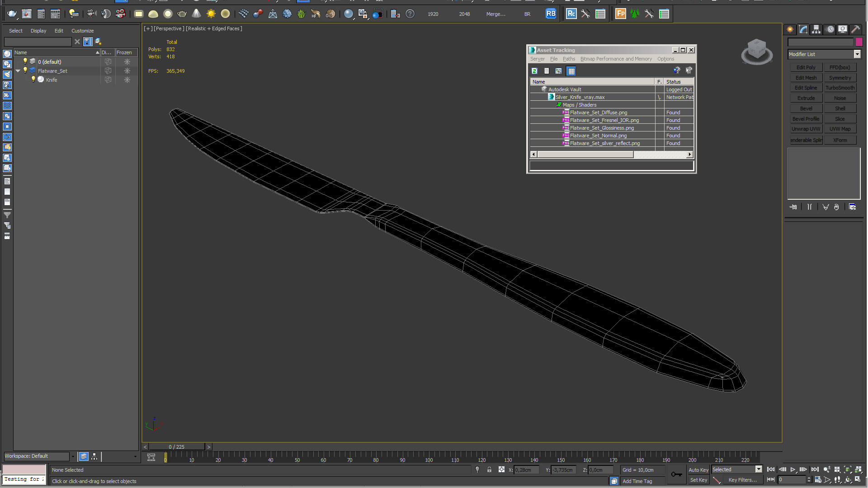This screenshot has height=488, width=868.
Task: Click the sun light icon
Action: point(211,14)
